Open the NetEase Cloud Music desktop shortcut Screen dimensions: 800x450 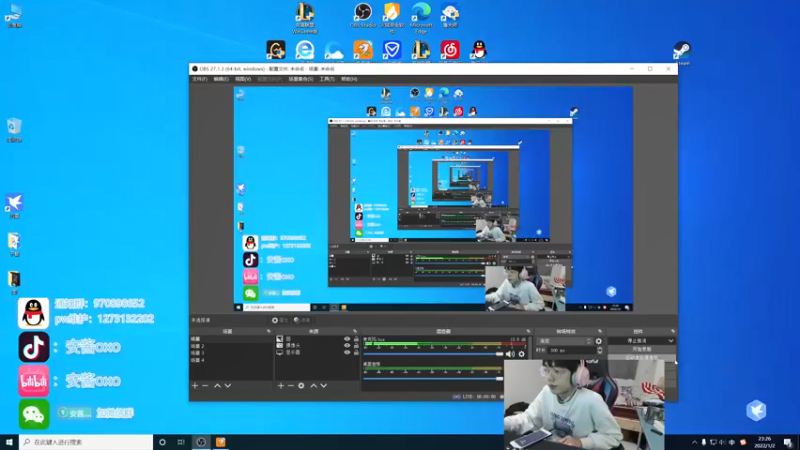[x=450, y=51]
